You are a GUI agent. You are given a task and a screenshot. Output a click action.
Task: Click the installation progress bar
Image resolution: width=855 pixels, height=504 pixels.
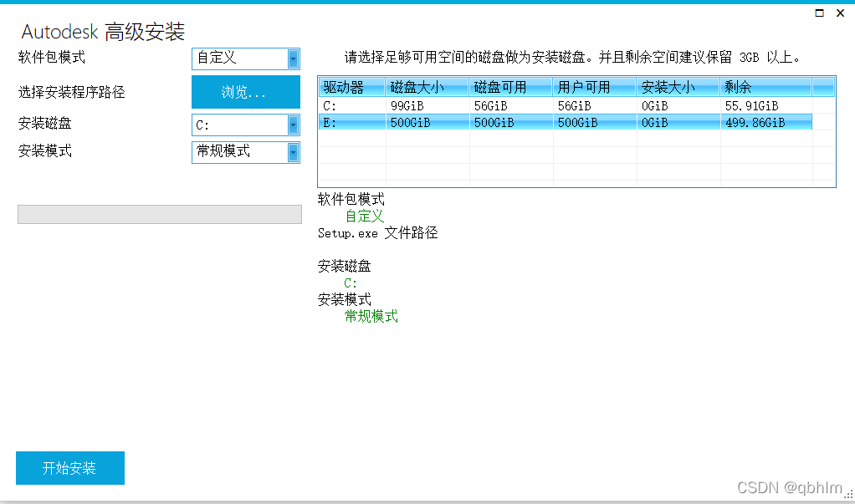[x=160, y=214]
